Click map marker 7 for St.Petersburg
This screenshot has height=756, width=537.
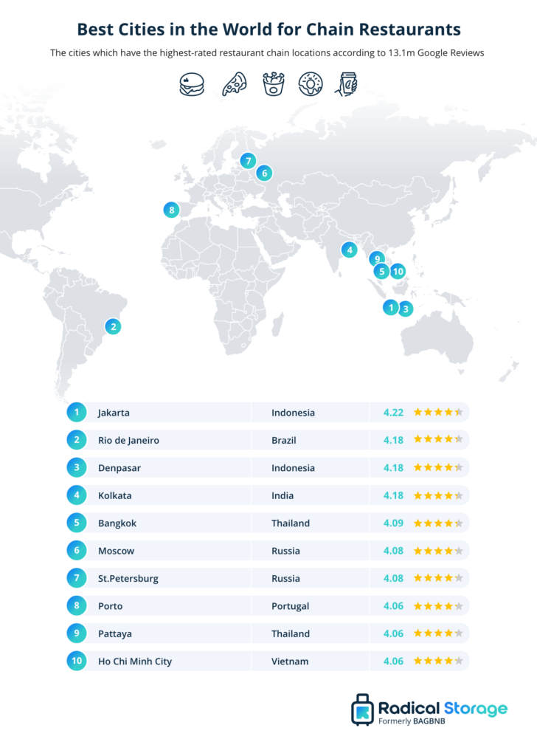click(248, 160)
